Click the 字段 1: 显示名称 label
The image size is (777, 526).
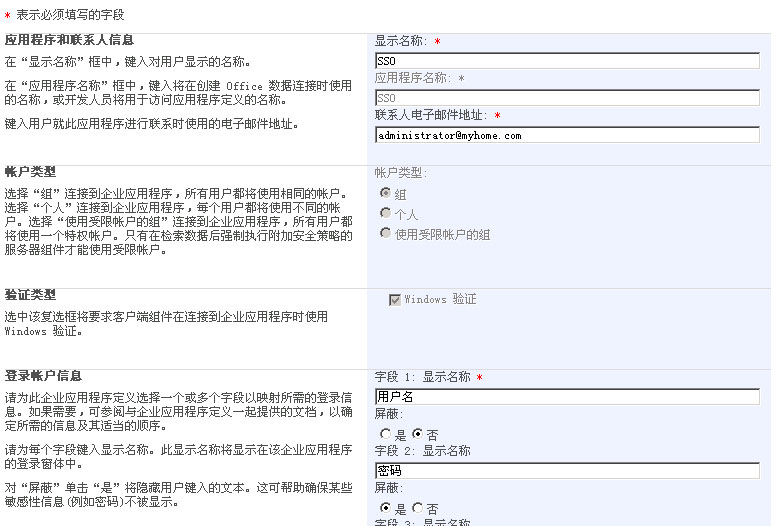(x=423, y=377)
